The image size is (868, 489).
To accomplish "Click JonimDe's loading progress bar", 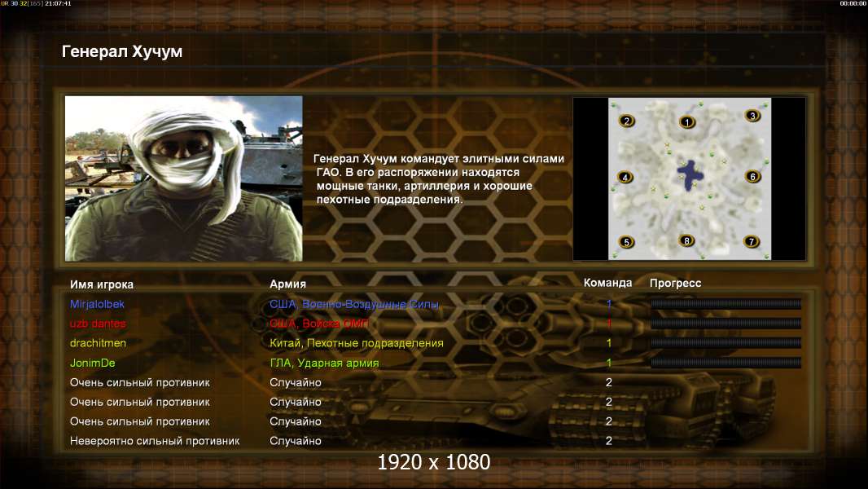I will [x=726, y=363].
